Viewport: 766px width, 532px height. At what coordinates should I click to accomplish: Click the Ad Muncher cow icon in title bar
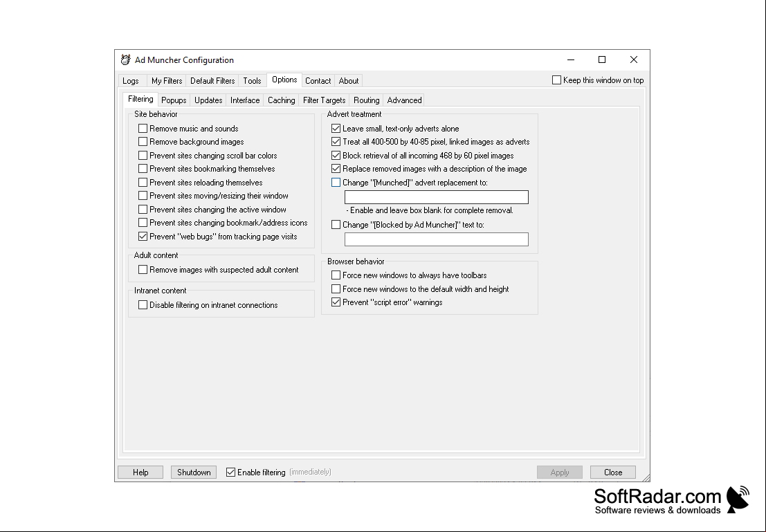pyautogui.click(x=125, y=59)
